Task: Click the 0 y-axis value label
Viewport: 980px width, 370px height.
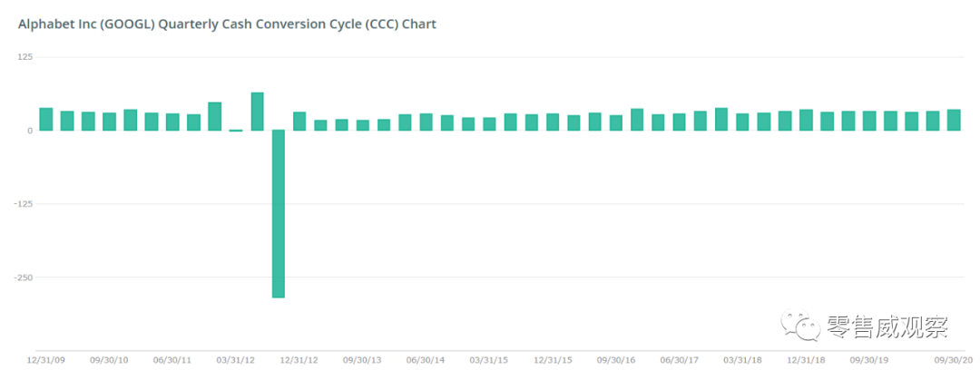Action: (x=29, y=131)
